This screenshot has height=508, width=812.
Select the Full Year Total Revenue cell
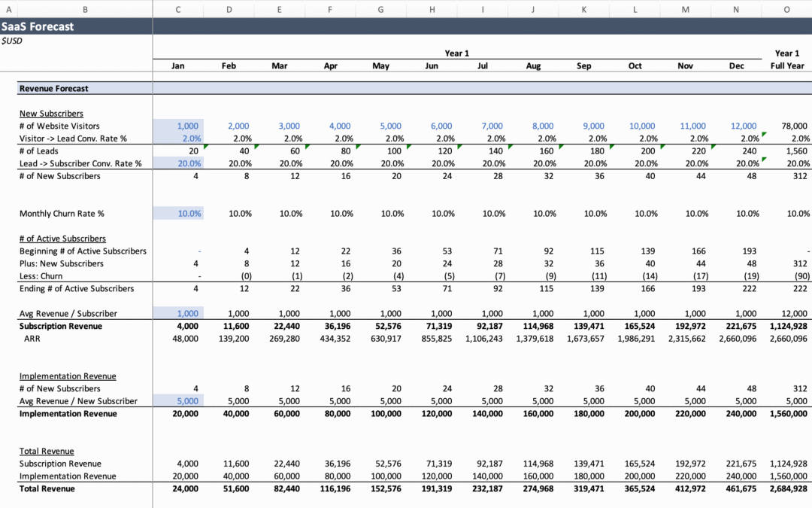[787, 488]
